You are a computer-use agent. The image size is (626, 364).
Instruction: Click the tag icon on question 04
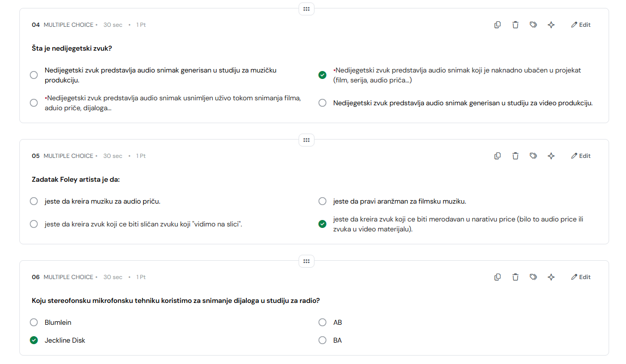[533, 25]
